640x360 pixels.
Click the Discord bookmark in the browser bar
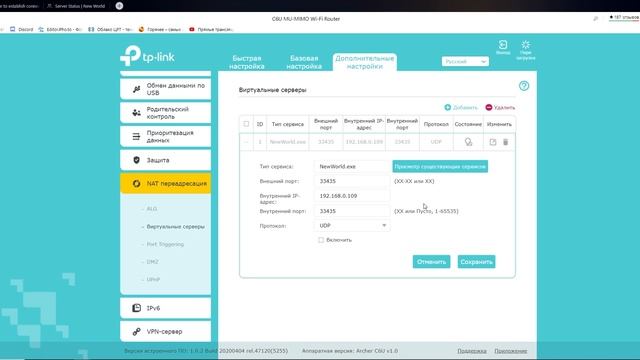pos(21,29)
